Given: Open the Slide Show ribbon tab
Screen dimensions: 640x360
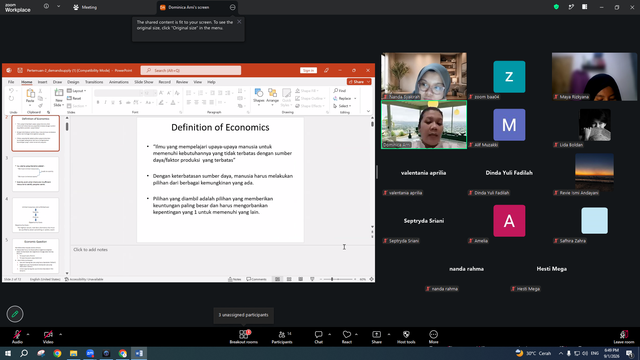Looking at the screenshot, I should pyautogui.click(x=144, y=82).
